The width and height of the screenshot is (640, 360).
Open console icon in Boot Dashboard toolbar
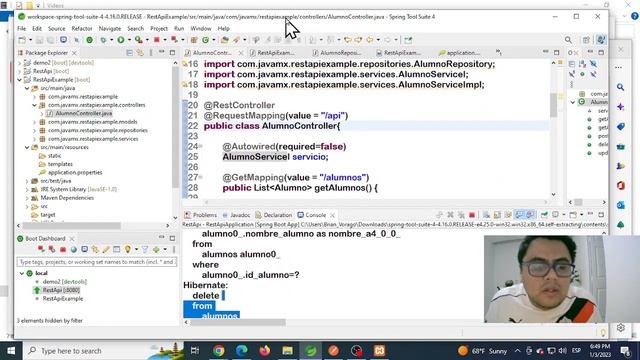84,249
